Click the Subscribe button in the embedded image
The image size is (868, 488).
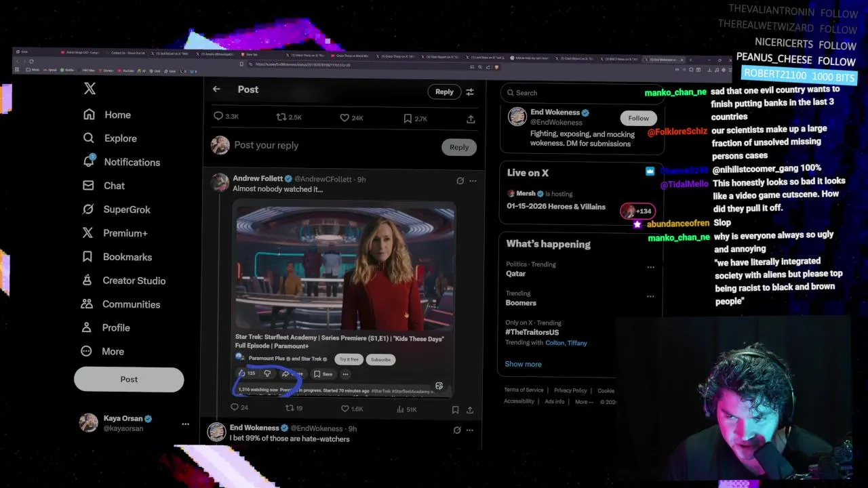coord(380,359)
